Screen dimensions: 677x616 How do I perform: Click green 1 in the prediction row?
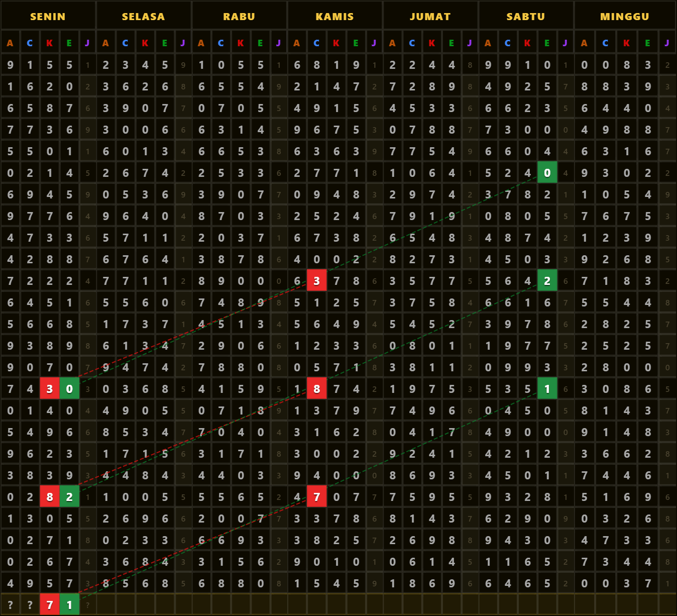pos(69,605)
